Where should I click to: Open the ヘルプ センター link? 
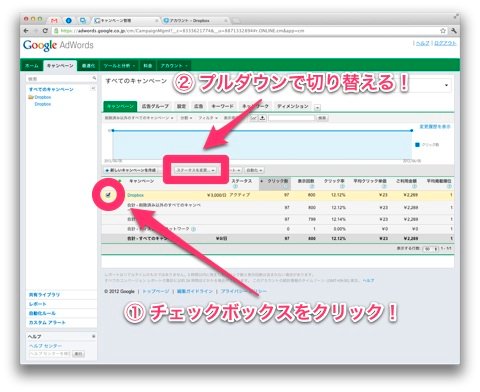pyautogui.click(x=45, y=346)
